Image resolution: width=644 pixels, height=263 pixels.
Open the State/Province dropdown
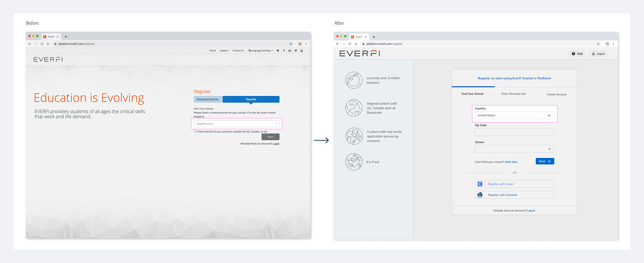[236, 124]
